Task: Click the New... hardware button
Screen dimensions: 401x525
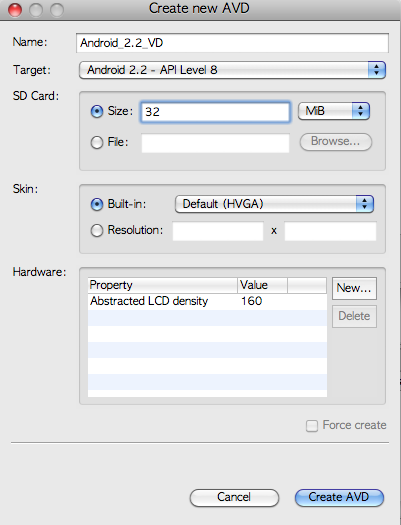Action: (x=354, y=288)
